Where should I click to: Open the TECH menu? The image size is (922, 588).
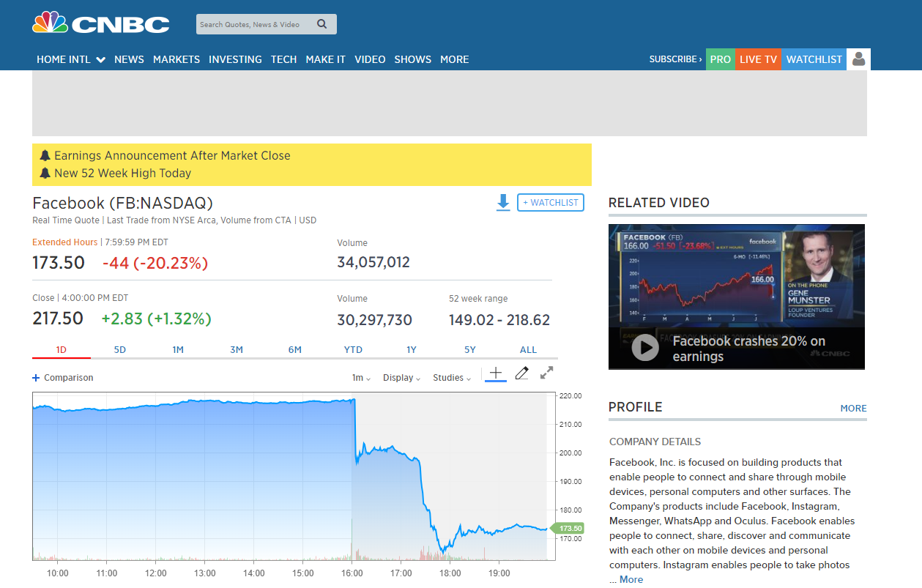click(283, 59)
